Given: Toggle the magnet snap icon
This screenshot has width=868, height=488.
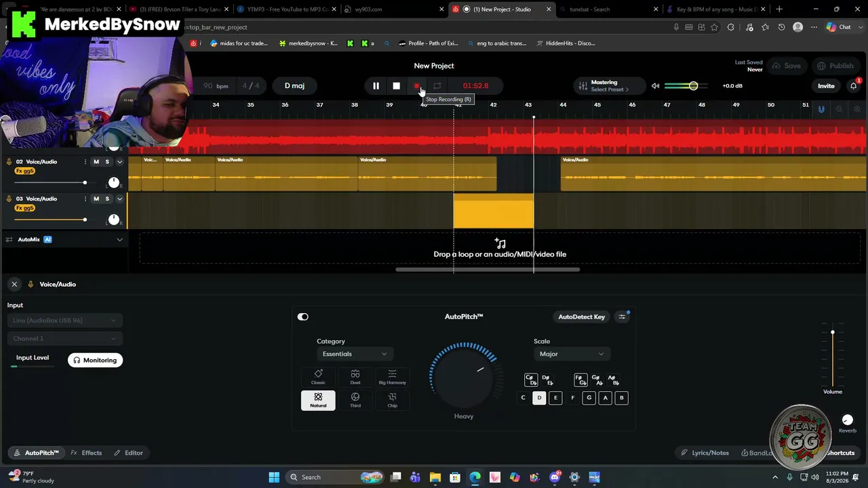Looking at the screenshot, I should 821,109.
